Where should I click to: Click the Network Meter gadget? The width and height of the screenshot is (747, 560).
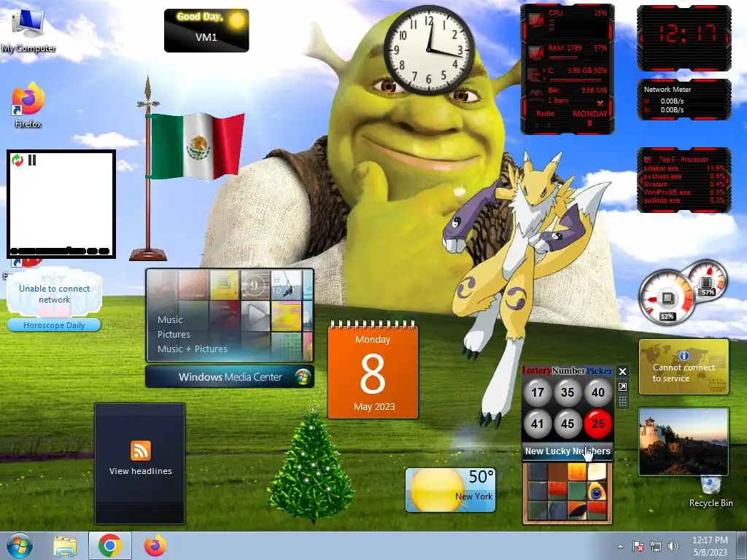(x=684, y=99)
